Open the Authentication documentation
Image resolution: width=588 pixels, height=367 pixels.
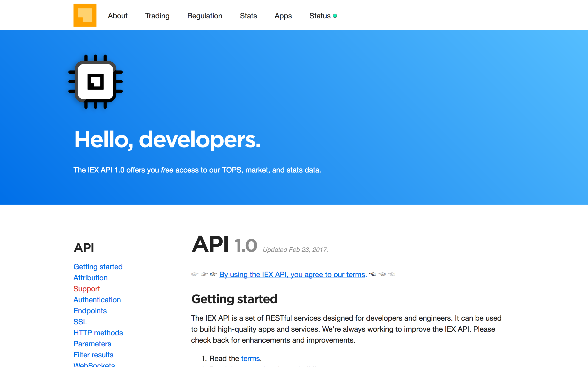point(97,300)
